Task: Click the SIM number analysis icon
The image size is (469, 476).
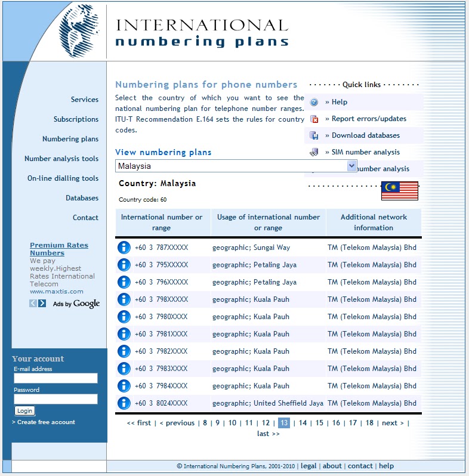Action: coord(314,152)
